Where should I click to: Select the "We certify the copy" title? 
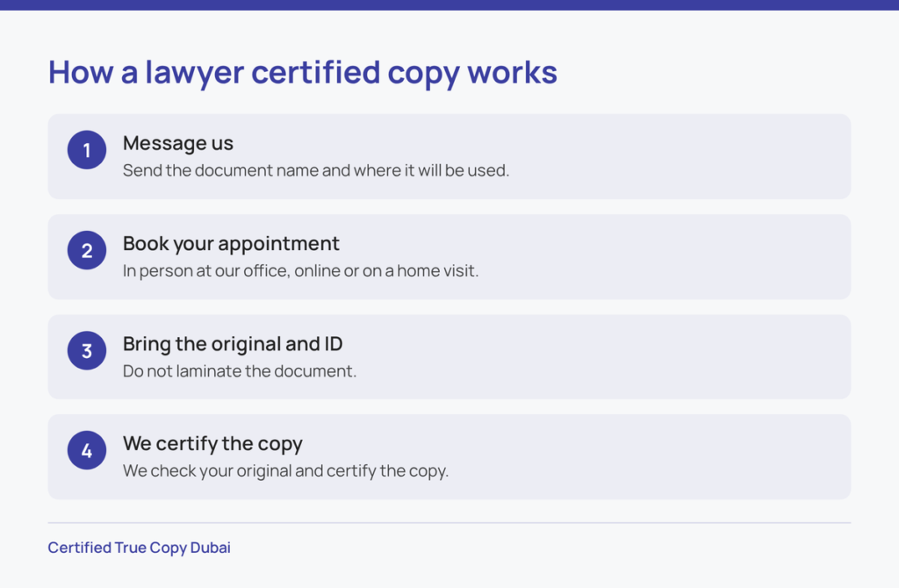212,444
